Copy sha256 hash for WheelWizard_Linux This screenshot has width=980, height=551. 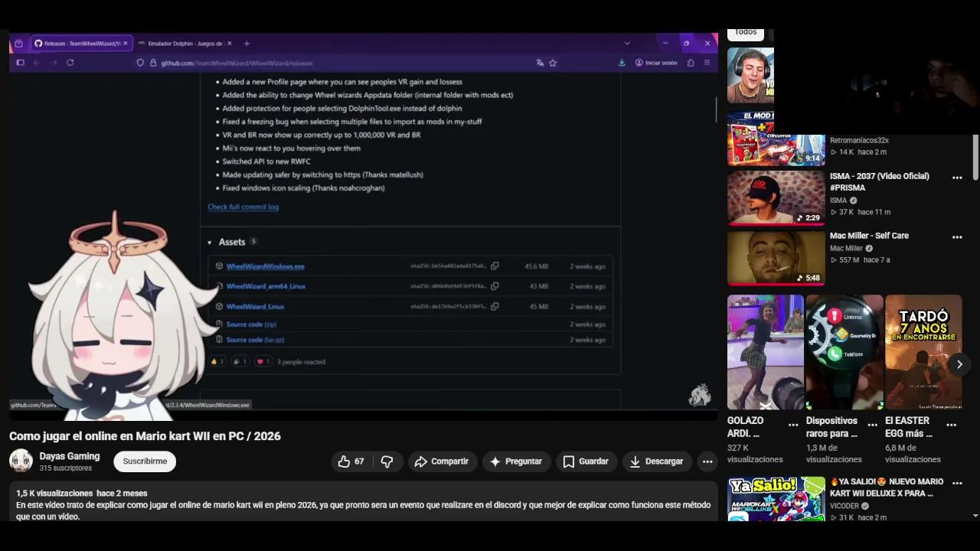tap(495, 306)
